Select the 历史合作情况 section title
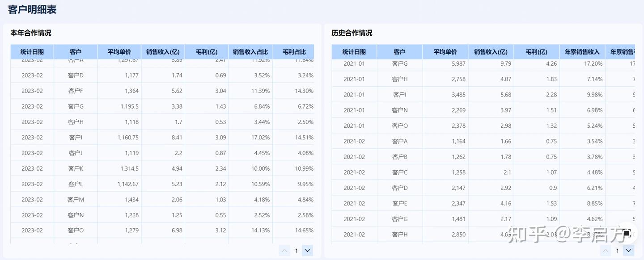This screenshot has height=260, width=644. pos(351,33)
